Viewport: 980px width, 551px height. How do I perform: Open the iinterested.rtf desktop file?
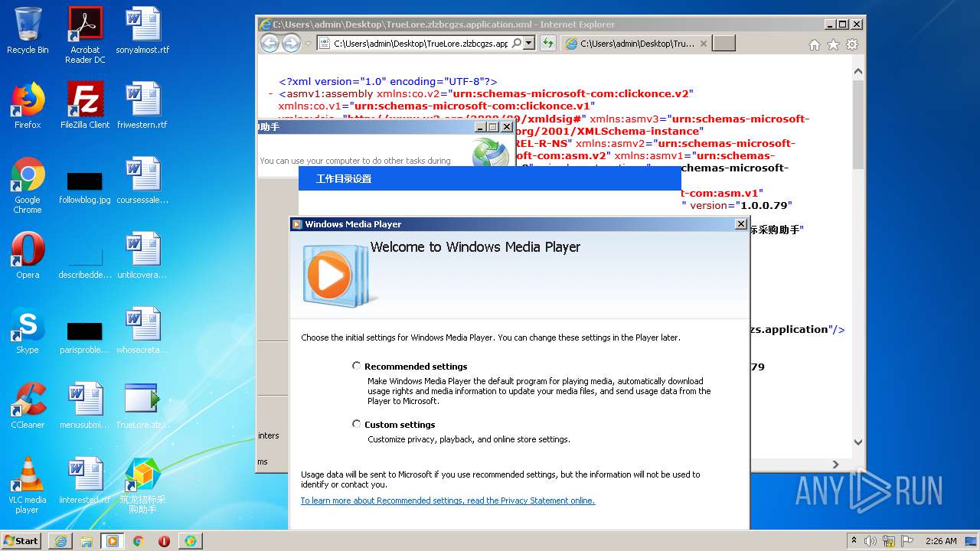point(85,481)
